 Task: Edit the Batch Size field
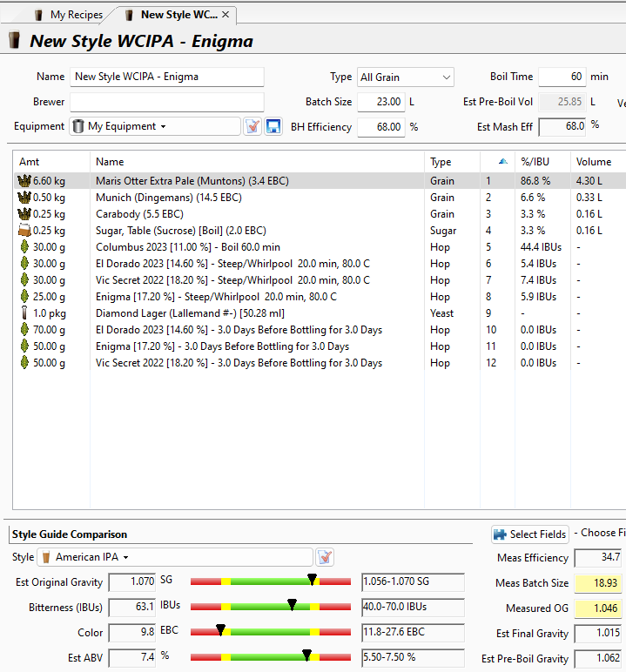click(381, 102)
